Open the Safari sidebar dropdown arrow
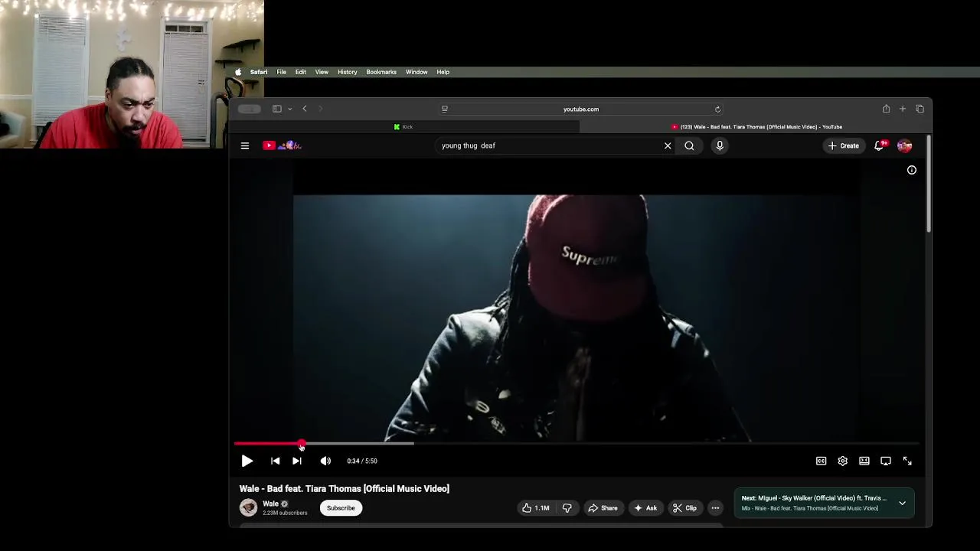Viewport: 980px width, 551px height. coord(289,109)
